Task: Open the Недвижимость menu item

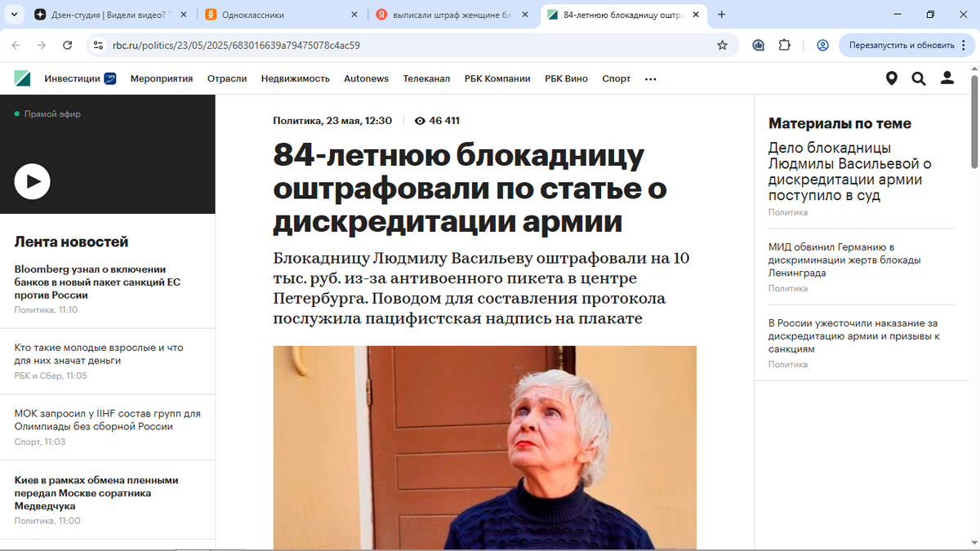Action: click(x=296, y=78)
